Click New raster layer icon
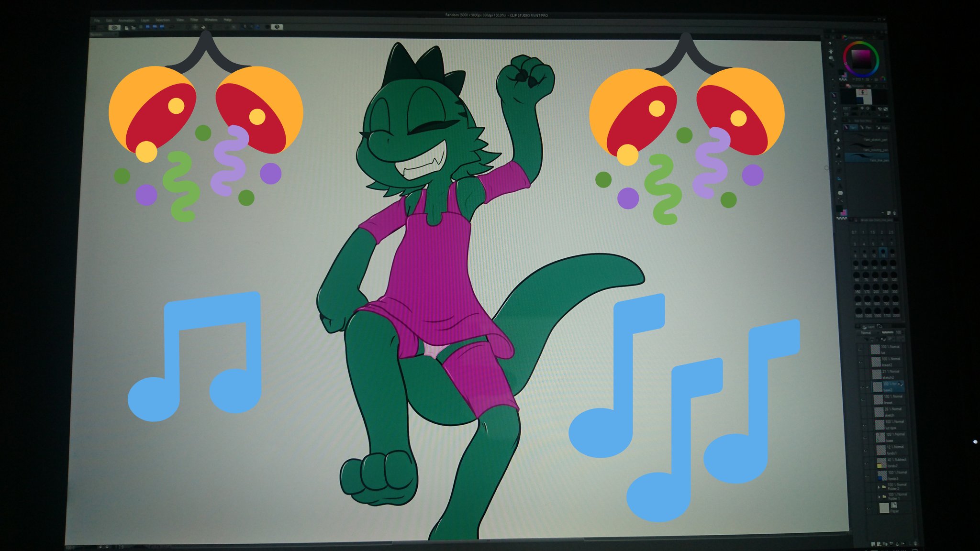Image resolution: width=980 pixels, height=551 pixels. [873, 544]
